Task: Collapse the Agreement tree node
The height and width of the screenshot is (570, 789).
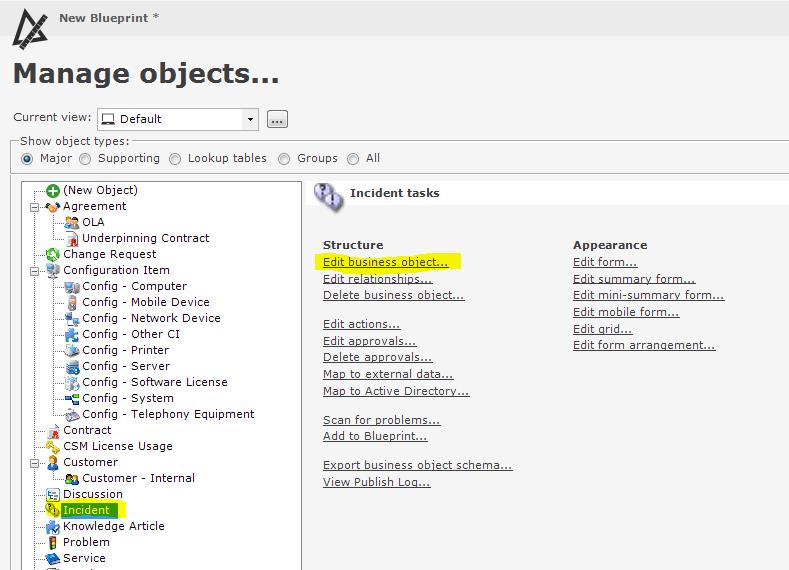Action: (36, 206)
